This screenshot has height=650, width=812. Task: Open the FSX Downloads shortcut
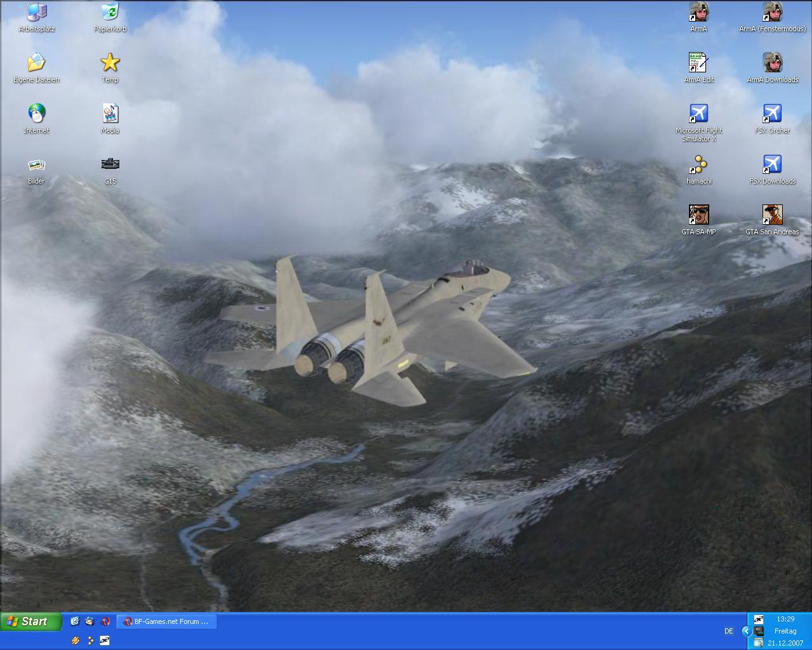click(x=772, y=165)
